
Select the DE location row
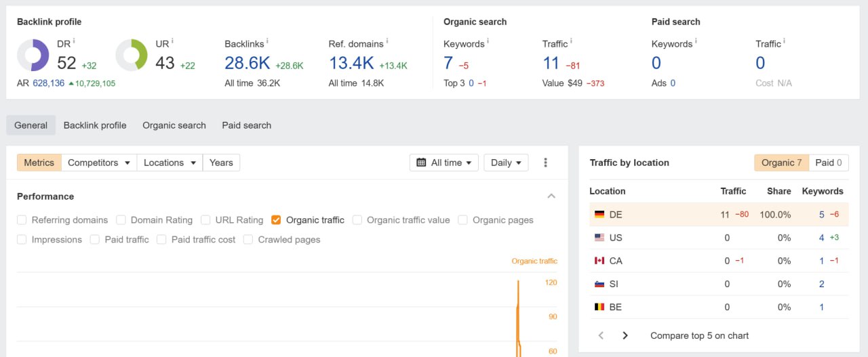tap(719, 215)
